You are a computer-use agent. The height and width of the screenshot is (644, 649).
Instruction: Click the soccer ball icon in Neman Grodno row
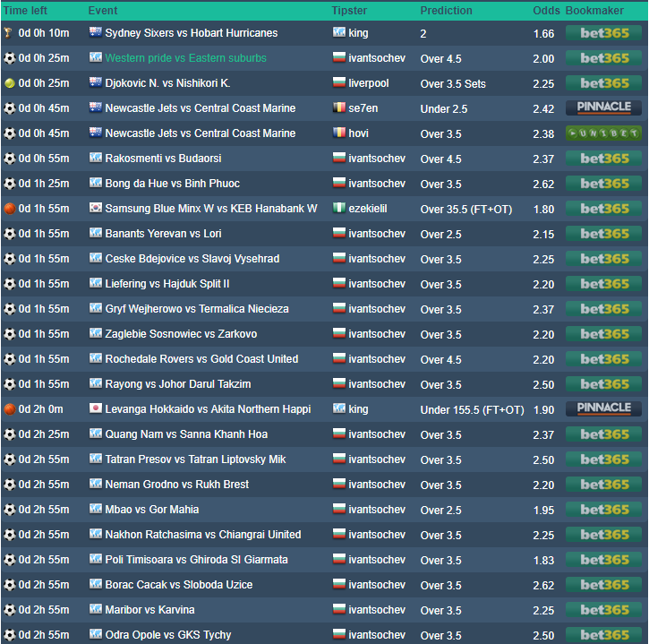10,485
